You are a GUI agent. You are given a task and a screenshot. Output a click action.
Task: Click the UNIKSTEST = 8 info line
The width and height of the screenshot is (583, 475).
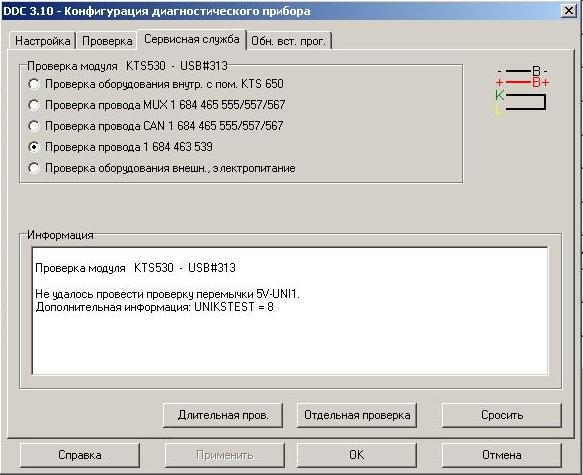[x=154, y=307]
